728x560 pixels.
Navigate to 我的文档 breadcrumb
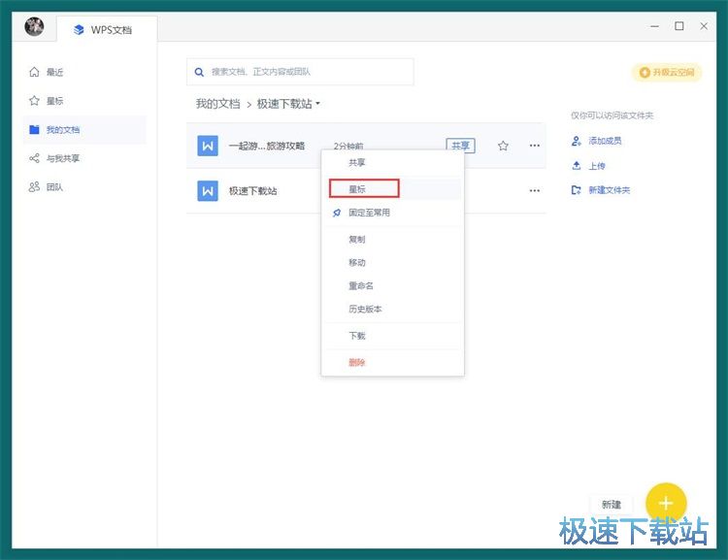click(x=217, y=104)
